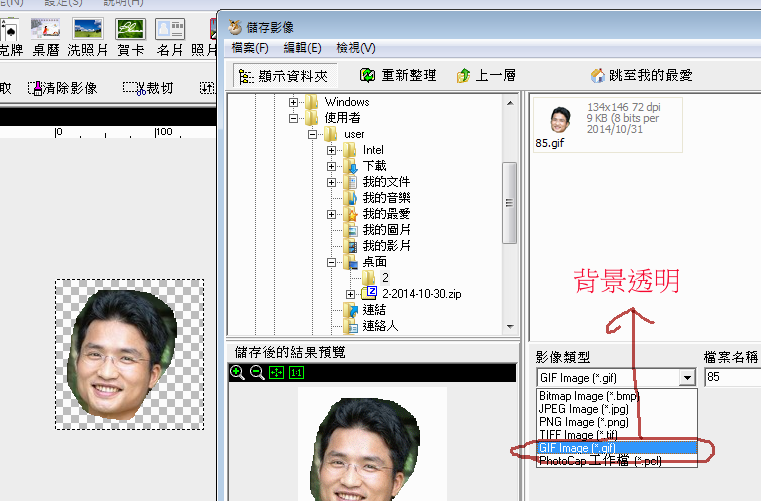Open the 桌曆 calendar template tool
Viewport: 761px width, 501px height.
[x=44, y=36]
